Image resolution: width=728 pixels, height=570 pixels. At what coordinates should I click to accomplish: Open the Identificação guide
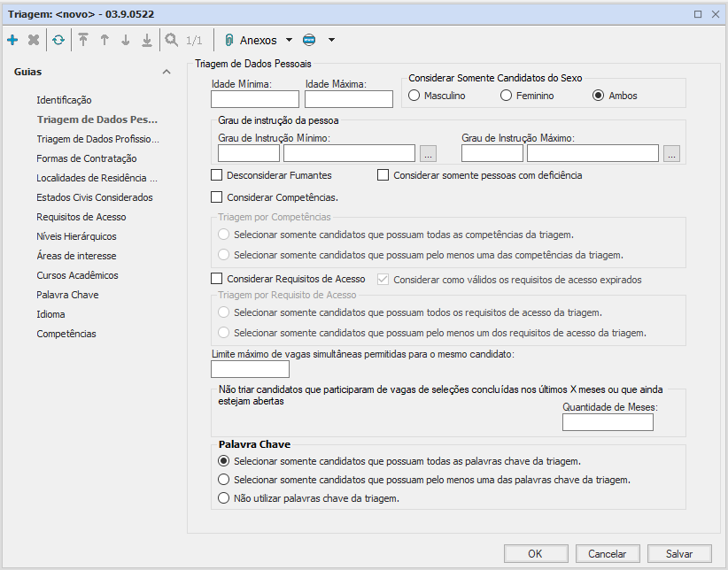coord(64,100)
